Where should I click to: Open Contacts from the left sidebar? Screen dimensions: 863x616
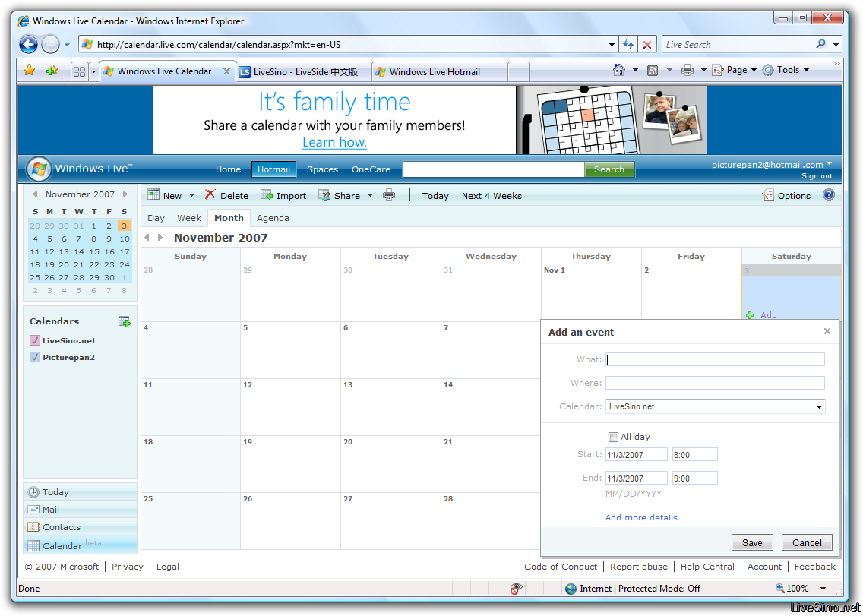coord(81,527)
